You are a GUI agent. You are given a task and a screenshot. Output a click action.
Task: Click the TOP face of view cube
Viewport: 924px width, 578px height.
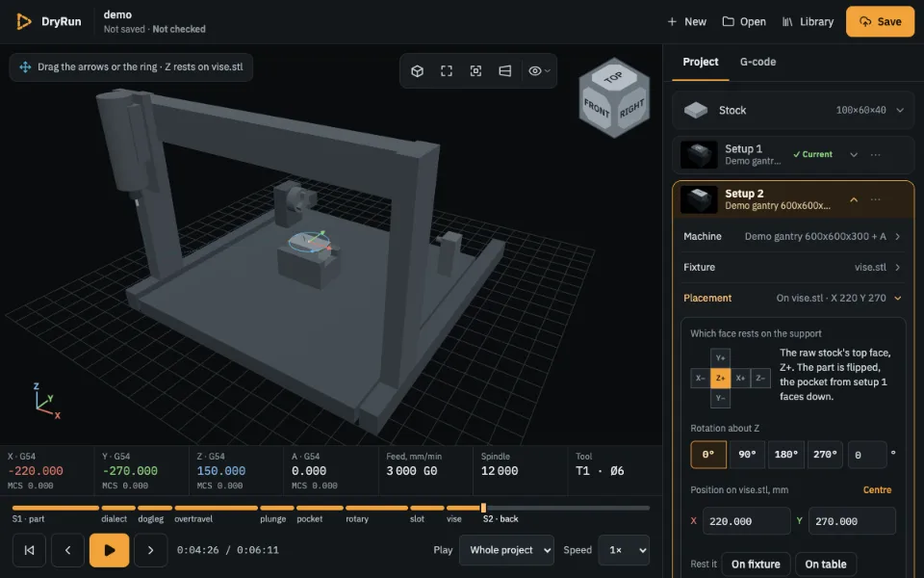pos(613,77)
